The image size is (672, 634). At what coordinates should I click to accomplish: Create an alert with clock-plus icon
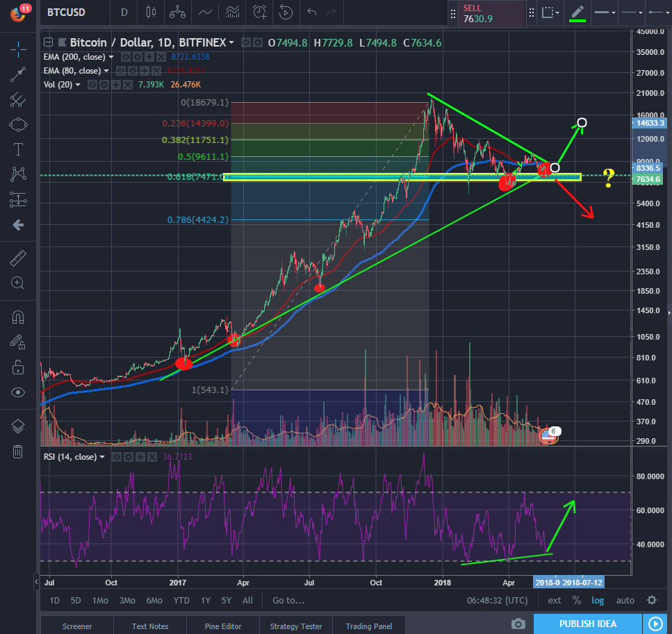click(259, 12)
